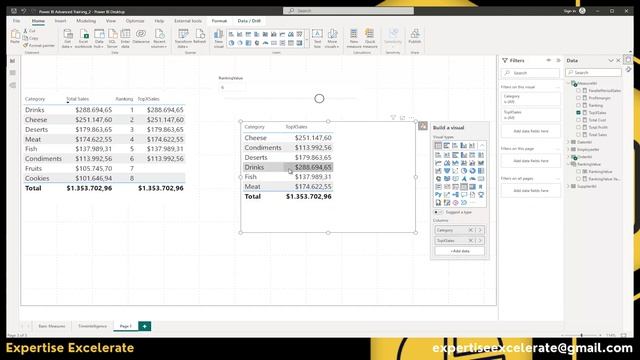
Task: Switch to Report view in left sidebar
Action: pyautogui.click(x=13, y=61)
